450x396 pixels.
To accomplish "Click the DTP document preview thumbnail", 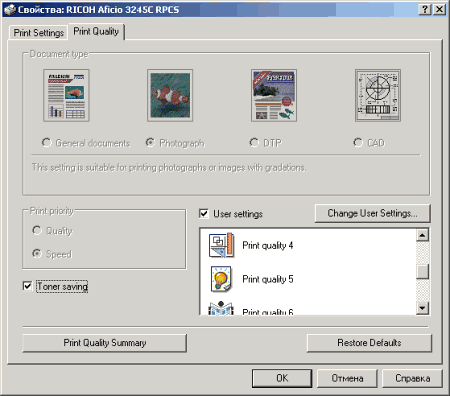I will coord(274,95).
